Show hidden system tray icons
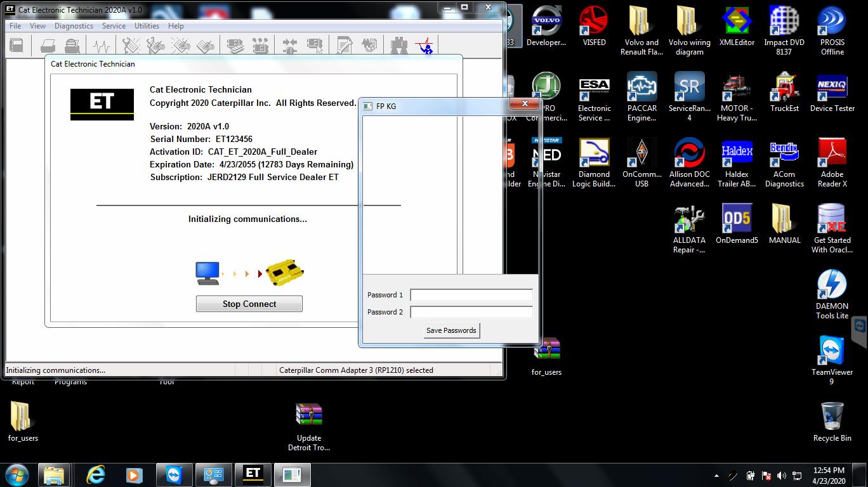Screen dimensions: 868x487 (x=717, y=475)
